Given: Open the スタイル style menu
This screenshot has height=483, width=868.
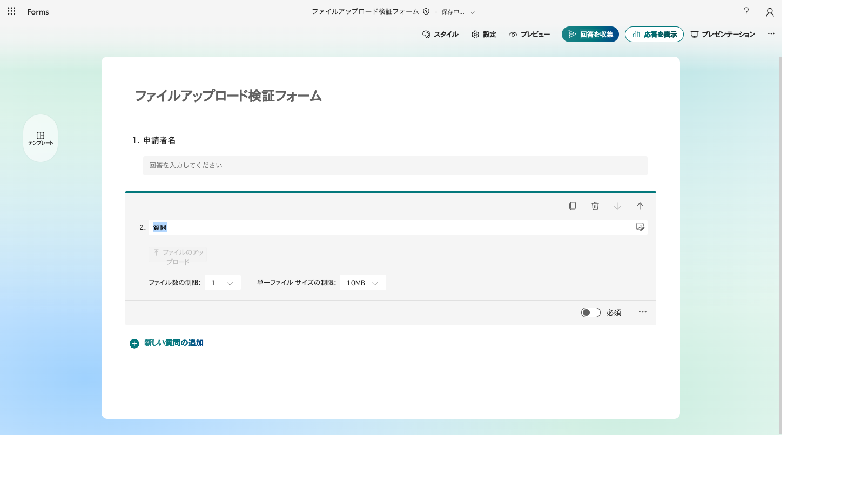Looking at the screenshot, I should point(440,34).
